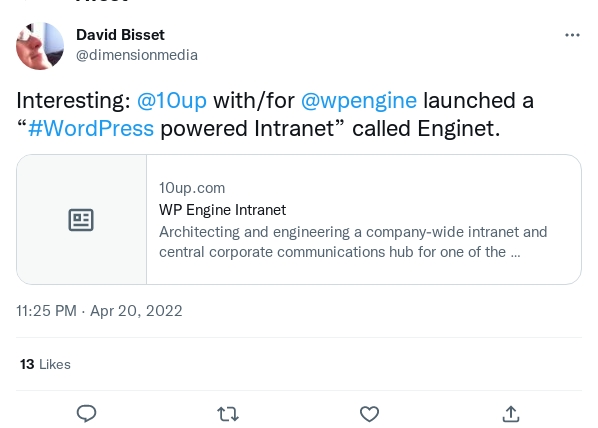Click the reply speech bubble icon
Screen dimensions: 598x428
pyautogui.click(x=87, y=414)
